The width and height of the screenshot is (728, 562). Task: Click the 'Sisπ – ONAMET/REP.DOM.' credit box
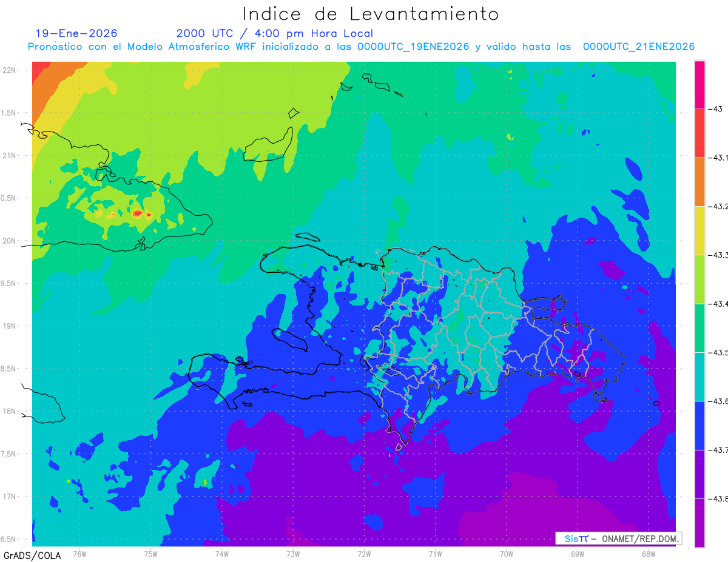(x=618, y=538)
